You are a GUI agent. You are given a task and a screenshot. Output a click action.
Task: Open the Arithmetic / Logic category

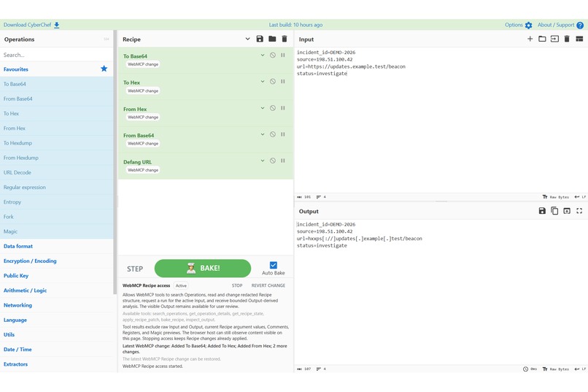[x=56, y=291]
